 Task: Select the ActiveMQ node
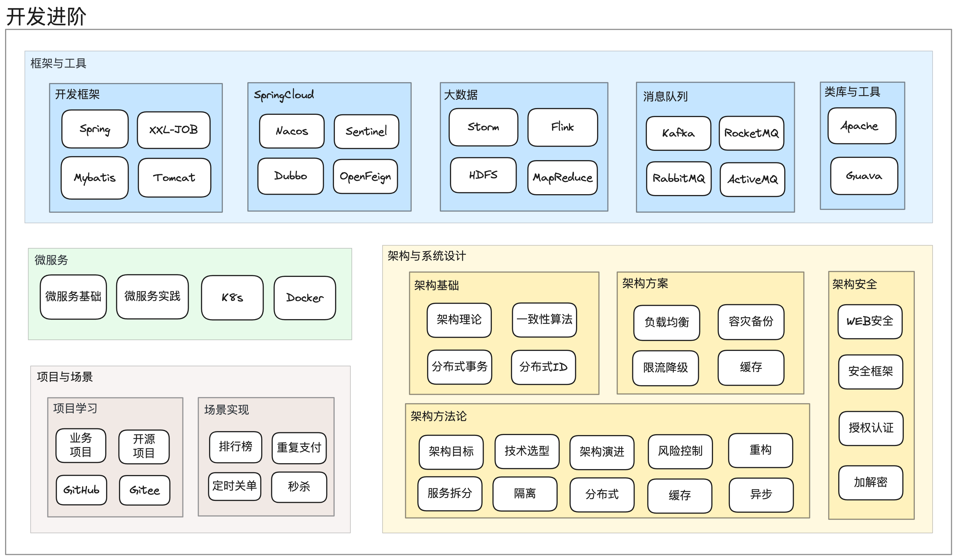pos(753,180)
